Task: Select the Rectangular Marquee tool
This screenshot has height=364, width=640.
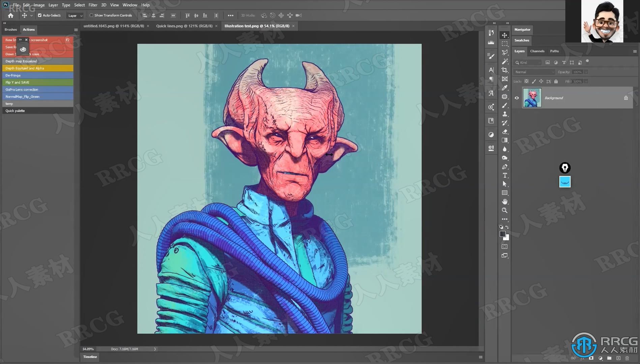Action: coord(504,44)
